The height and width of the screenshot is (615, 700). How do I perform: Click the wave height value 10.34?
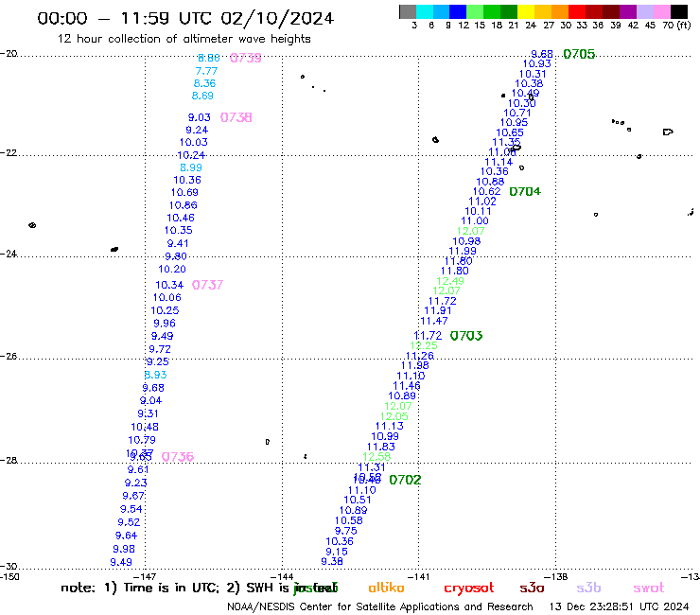169,285
